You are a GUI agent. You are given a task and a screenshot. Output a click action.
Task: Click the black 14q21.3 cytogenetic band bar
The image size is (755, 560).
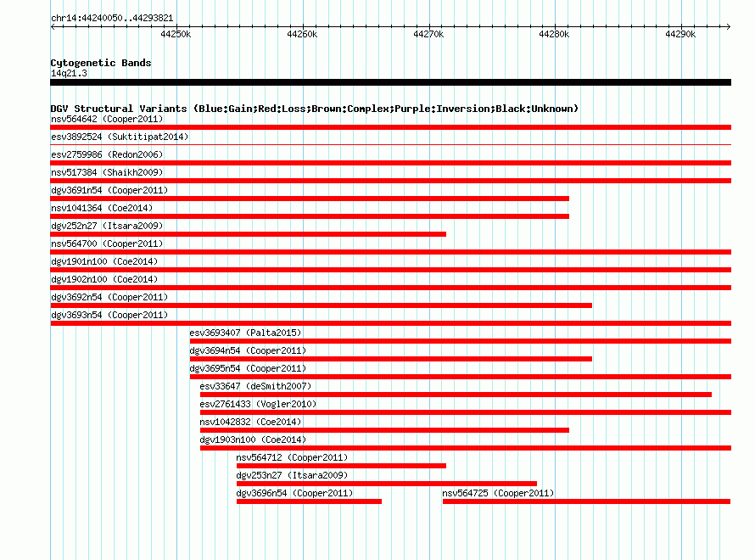pos(390,82)
